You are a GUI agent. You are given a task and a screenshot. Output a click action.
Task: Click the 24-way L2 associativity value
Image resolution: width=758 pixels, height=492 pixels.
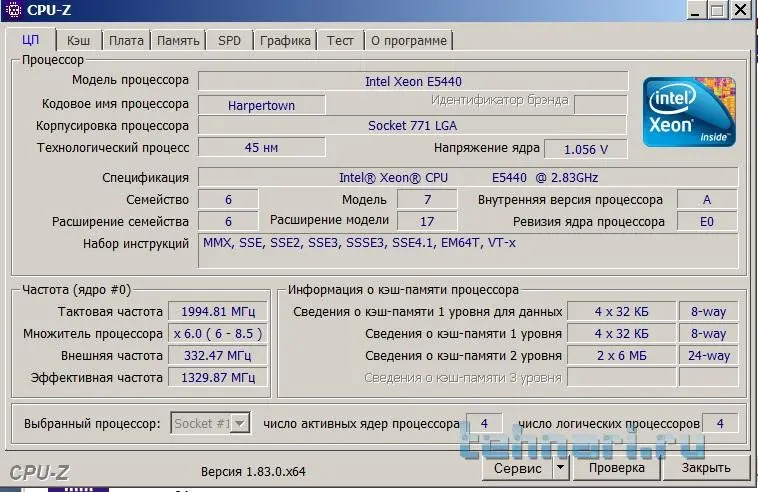(709, 356)
